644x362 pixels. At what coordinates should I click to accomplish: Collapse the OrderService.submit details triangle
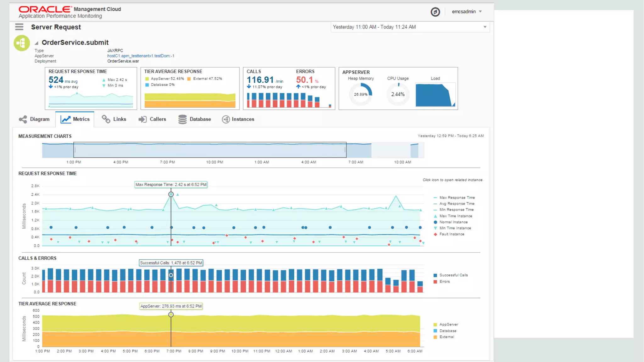tap(36, 43)
